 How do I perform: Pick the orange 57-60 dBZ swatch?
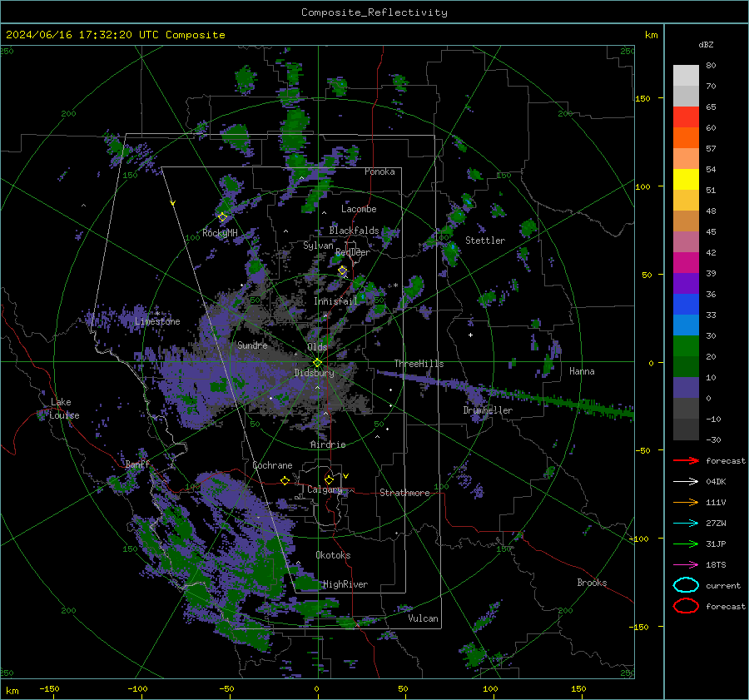(686, 138)
